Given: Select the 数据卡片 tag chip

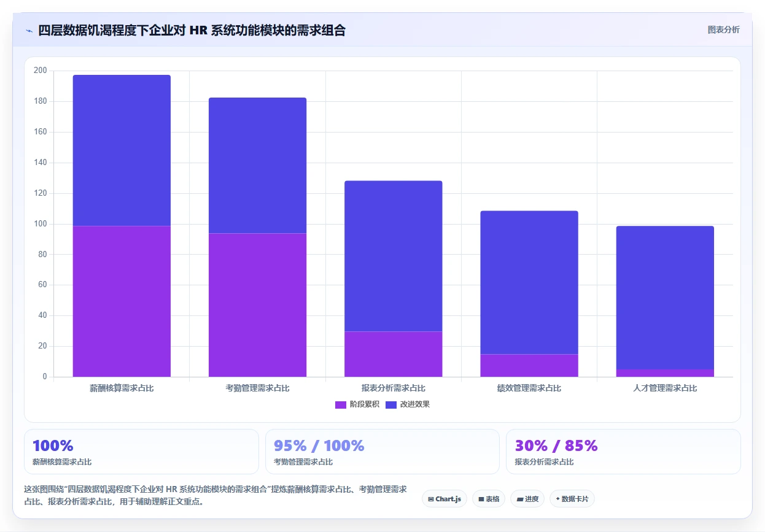Looking at the screenshot, I should pos(572,499).
